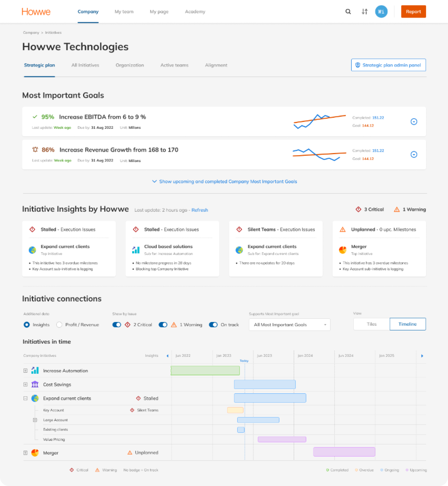Toggle the 2 Critical switch
This screenshot has width=448, height=486.
[x=116, y=325]
